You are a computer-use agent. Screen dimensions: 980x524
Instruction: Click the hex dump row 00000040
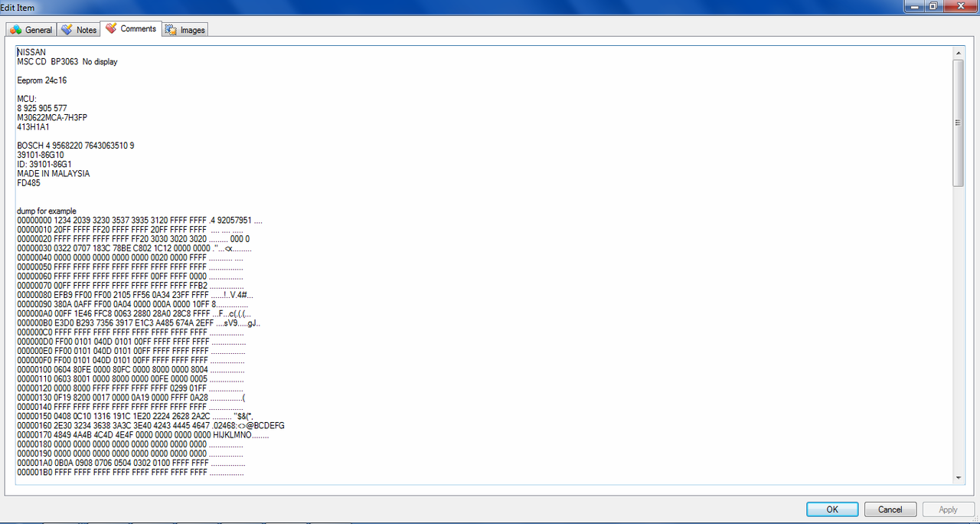coord(130,257)
